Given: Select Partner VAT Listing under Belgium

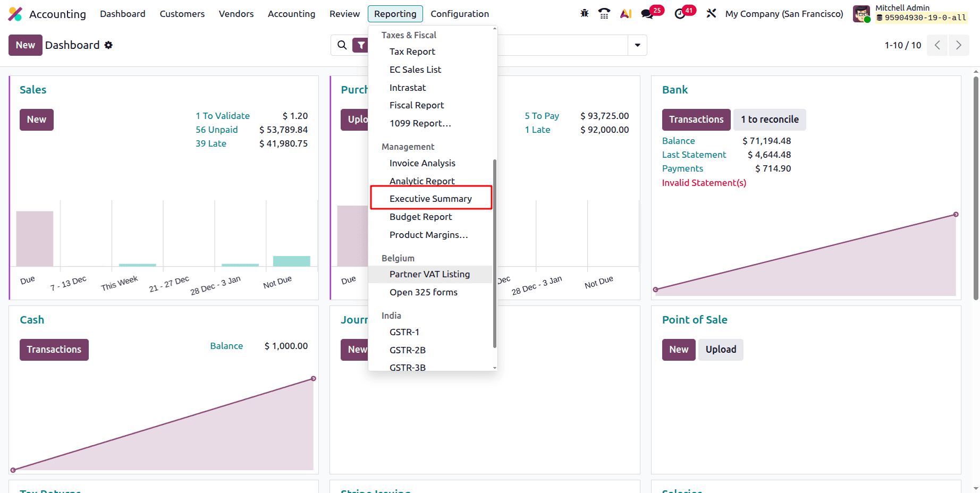Looking at the screenshot, I should [x=429, y=274].
